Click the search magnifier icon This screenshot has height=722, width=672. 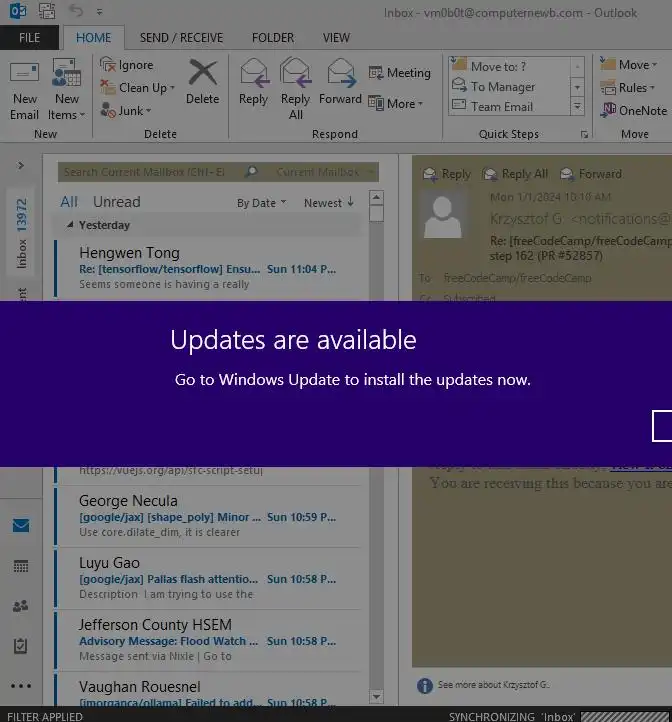pyautogui.click(x=251, y=172)
